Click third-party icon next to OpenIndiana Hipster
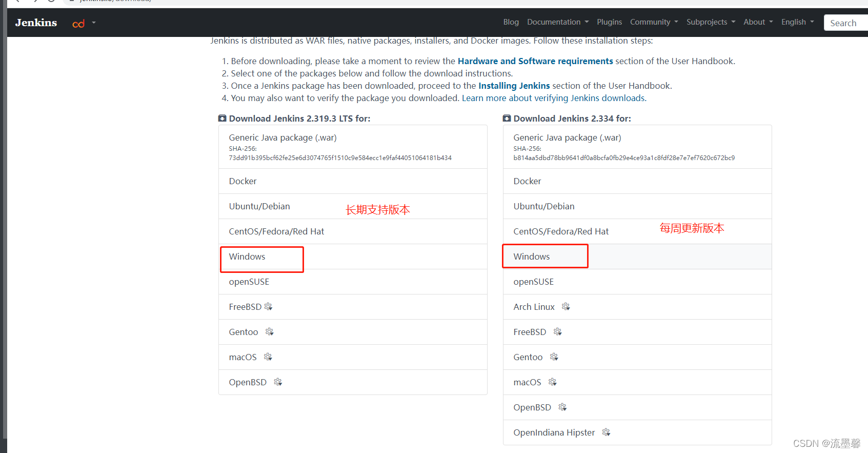The image size is (868, 453). click(x=607, y=432)
